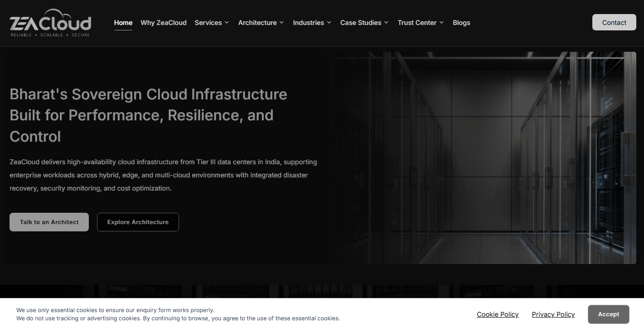
Task: Expand the Trust Center dropdown chevron
Action: (441, 23)
